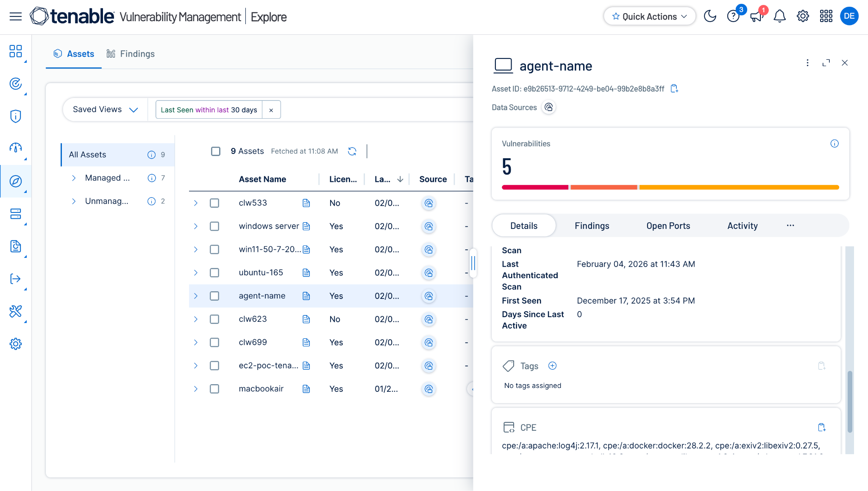868x491 pixels.
Task: Refresh the assets list
Action: [x=352, y=151]
